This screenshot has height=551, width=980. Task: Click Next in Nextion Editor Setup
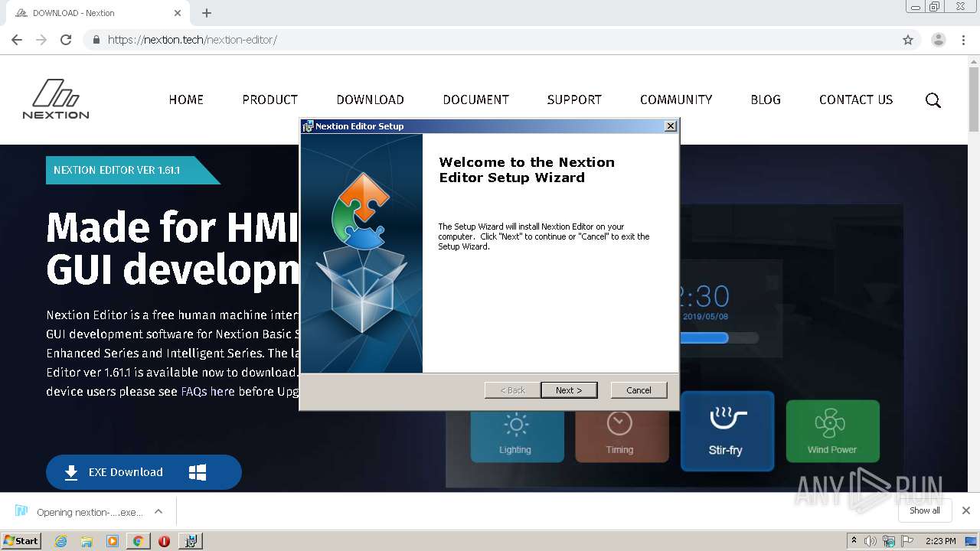pos(569,390)
